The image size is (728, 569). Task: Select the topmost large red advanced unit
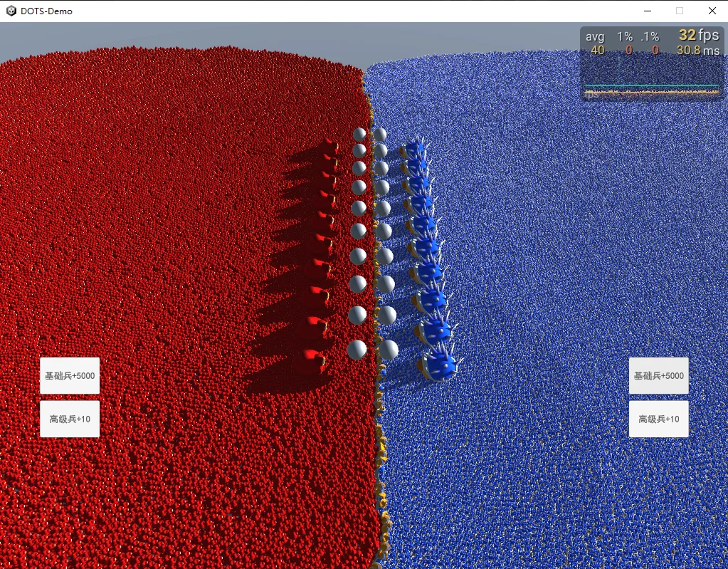click(x=329, y=145)
